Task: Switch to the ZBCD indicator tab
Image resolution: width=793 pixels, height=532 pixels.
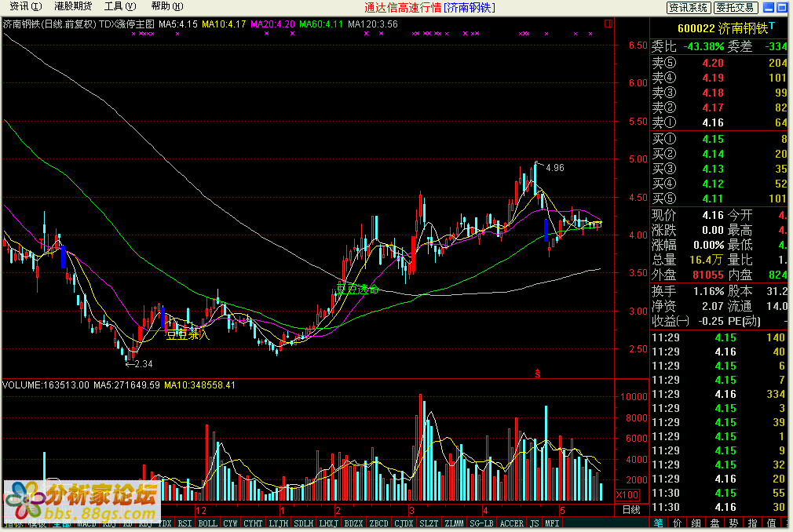Action: coord(378,523)
